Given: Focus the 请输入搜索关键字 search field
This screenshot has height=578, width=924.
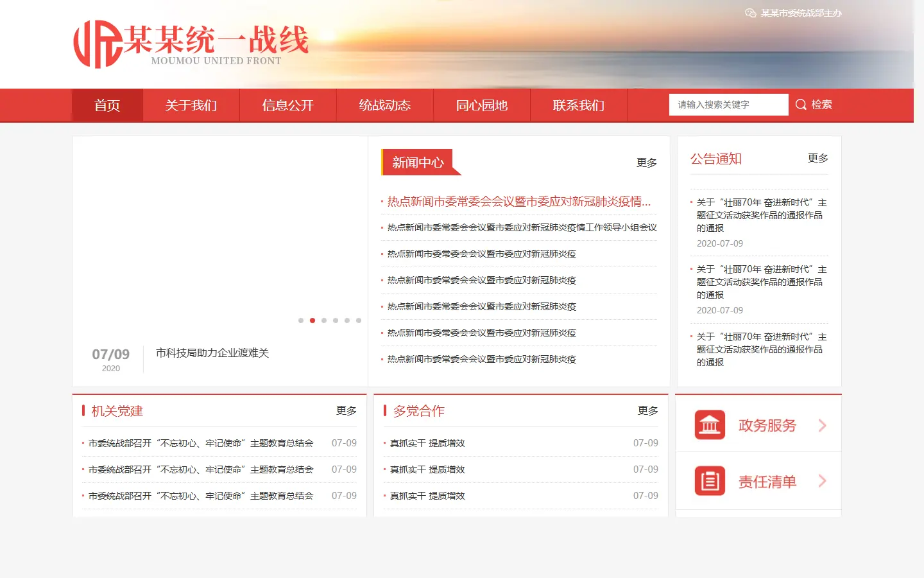Looking at the screenshot, I should (729, 105).
